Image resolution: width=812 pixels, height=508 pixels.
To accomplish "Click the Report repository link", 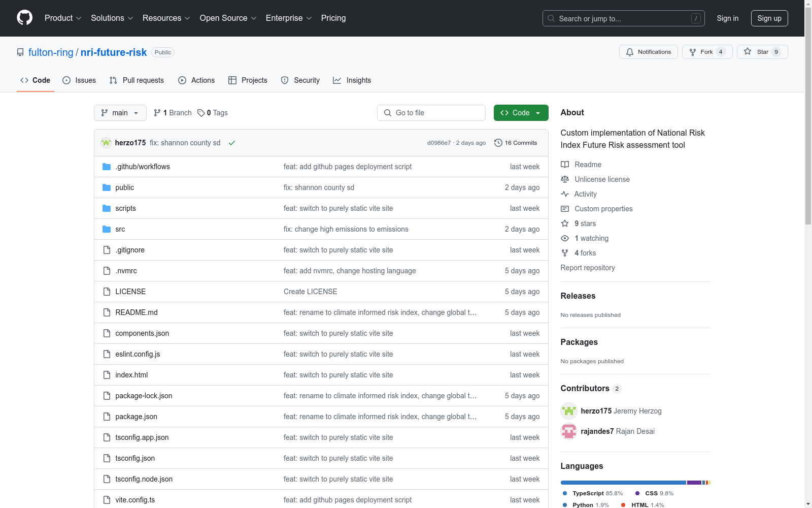I will coord(588,268).
